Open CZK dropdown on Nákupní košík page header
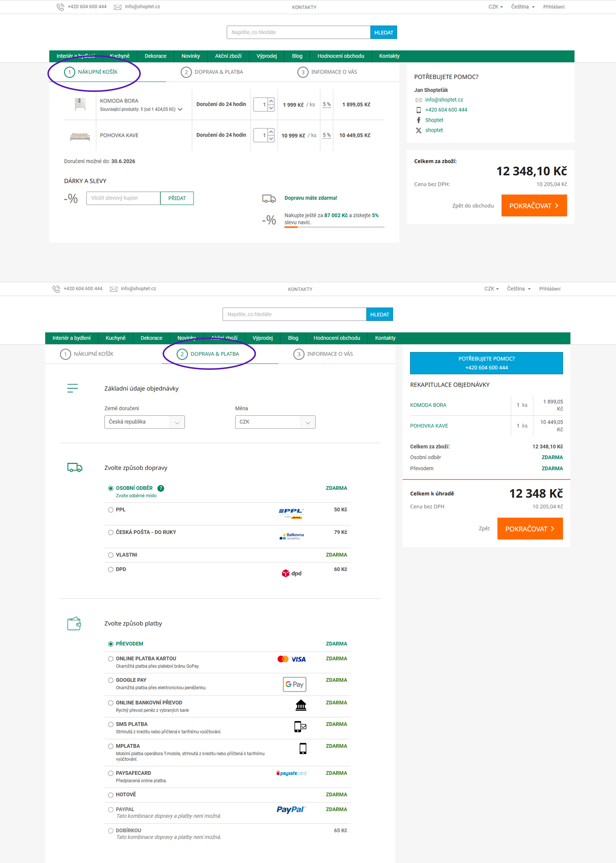 pyautogui.click(x=495, y=7)
